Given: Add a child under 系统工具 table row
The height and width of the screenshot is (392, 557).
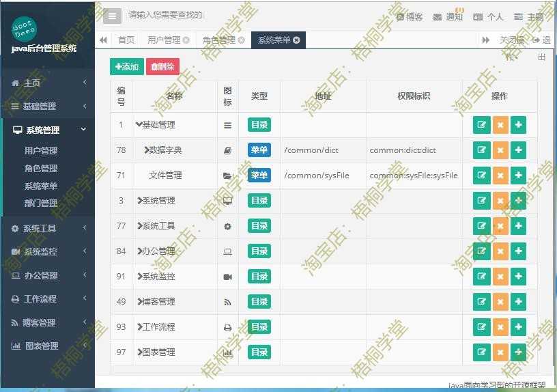Looking at the screenshot, I should coord(518,225).
